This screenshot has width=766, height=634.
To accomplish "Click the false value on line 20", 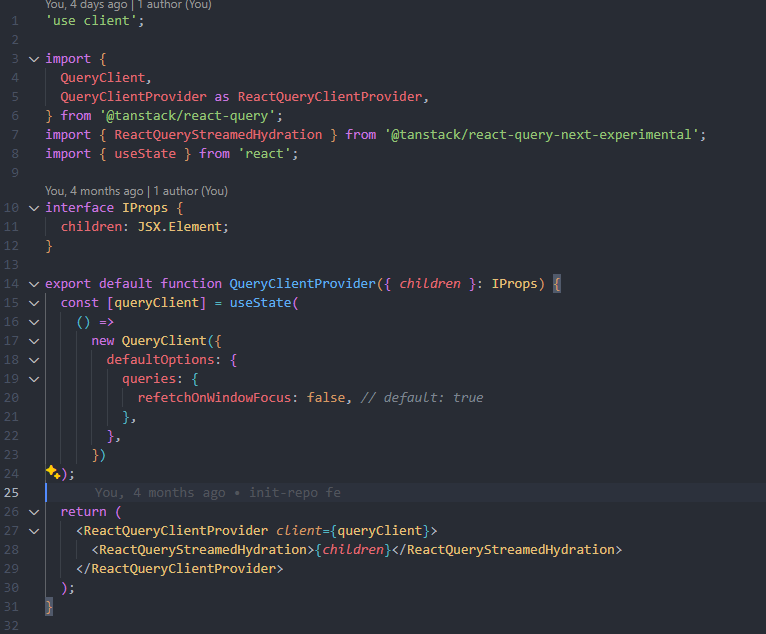I will point(326,398).
